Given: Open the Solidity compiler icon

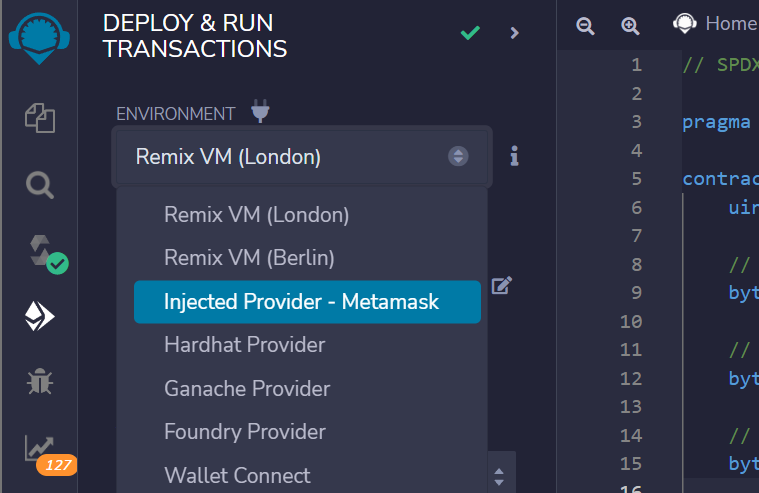Looking at the screenshot, I should pos(47,254).
